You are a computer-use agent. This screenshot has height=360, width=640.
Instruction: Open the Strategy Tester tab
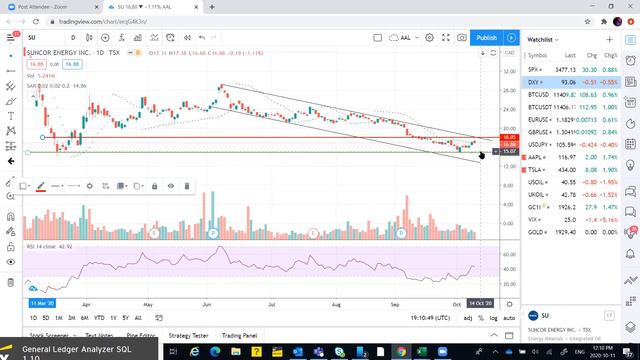(188, 336)
